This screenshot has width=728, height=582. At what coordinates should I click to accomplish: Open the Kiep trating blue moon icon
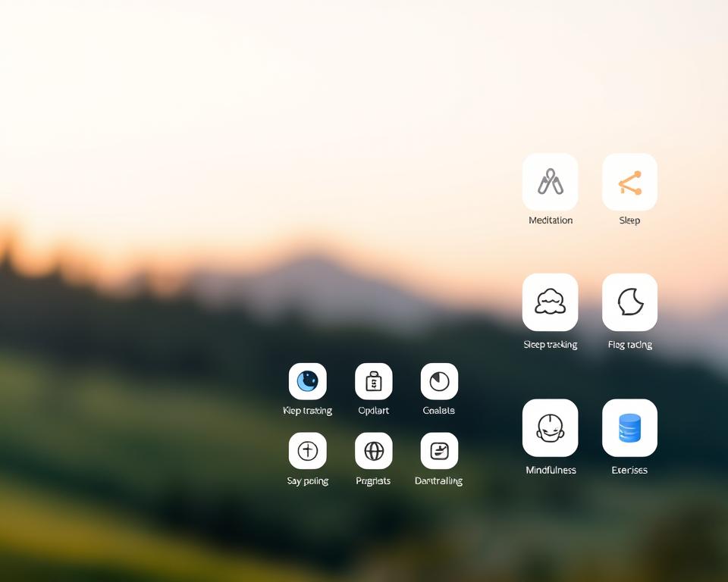click(x=307, y=381)
